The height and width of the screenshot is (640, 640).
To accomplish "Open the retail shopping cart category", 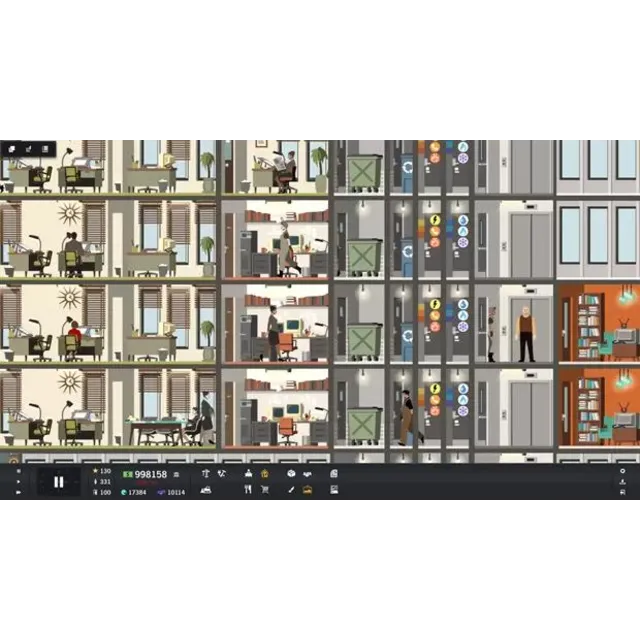I will [x=265, y=489].
